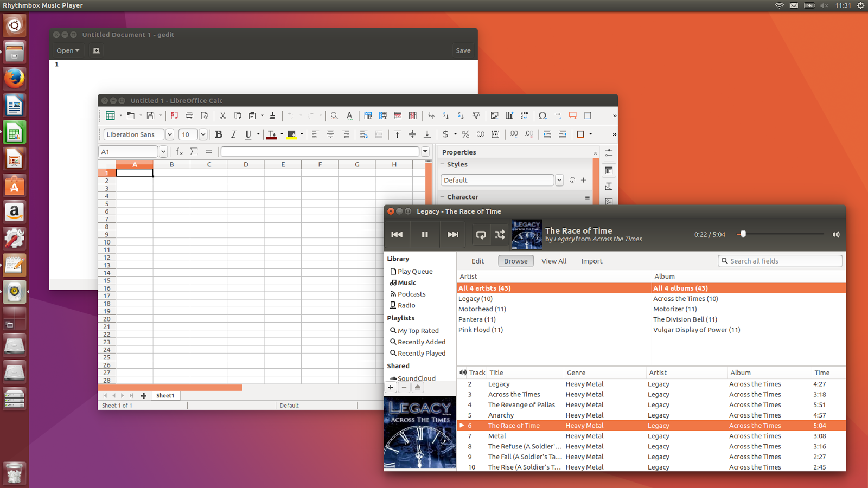
Task: Open the Sort Ascending tool
Action: click(x=445, y=115)
